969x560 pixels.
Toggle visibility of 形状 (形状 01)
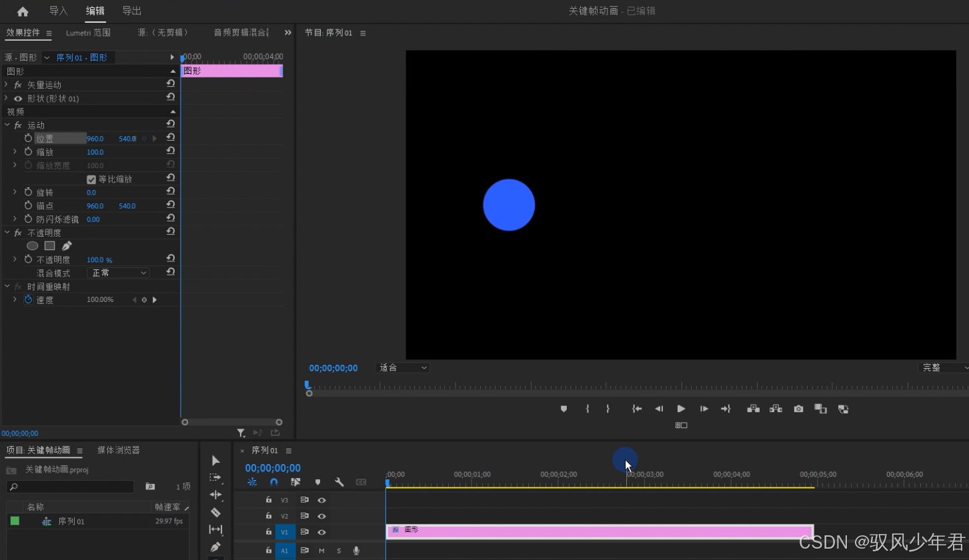coord(18,99)
